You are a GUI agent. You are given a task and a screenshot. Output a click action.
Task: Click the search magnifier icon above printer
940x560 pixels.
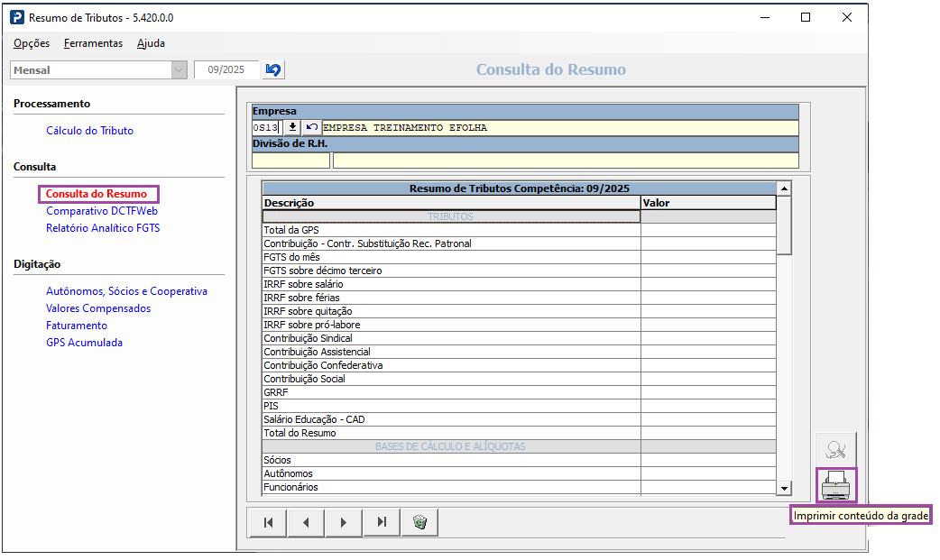[x=836, y=449]
